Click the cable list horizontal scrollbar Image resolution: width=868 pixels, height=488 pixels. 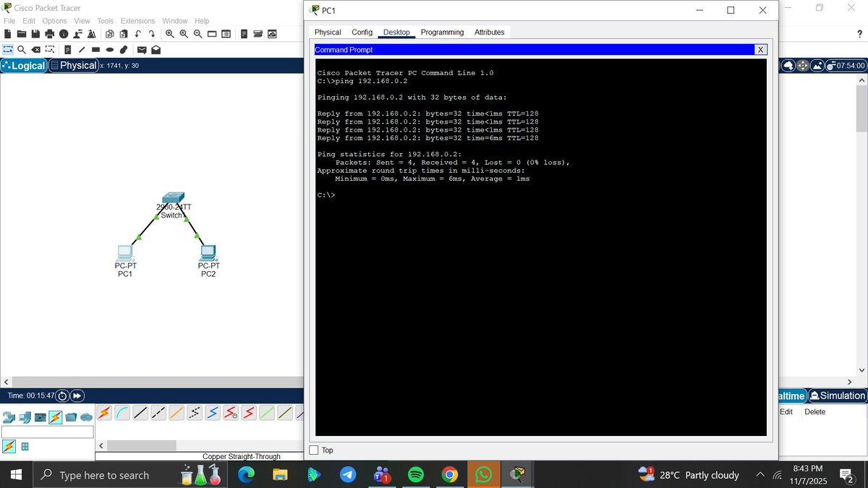pyautogui.click(x=141, y=445)
